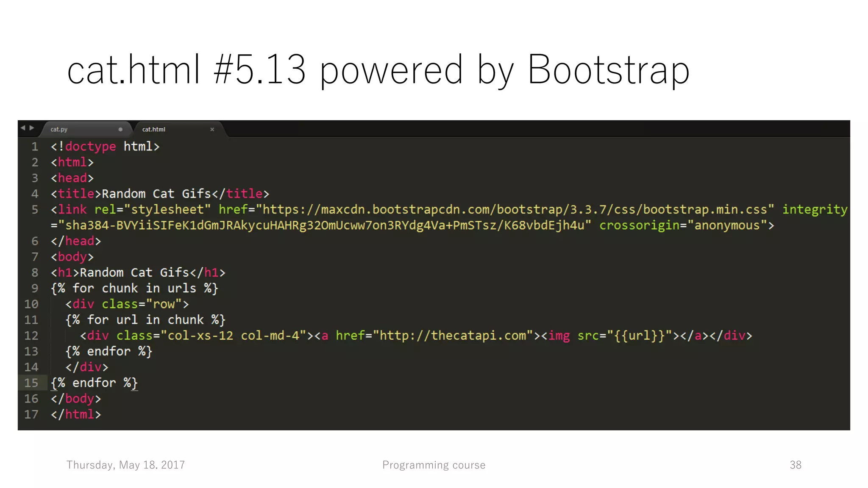The image size is (868, 488).
Task: Click the closing html tag on line 17
Action: [76, 415]
